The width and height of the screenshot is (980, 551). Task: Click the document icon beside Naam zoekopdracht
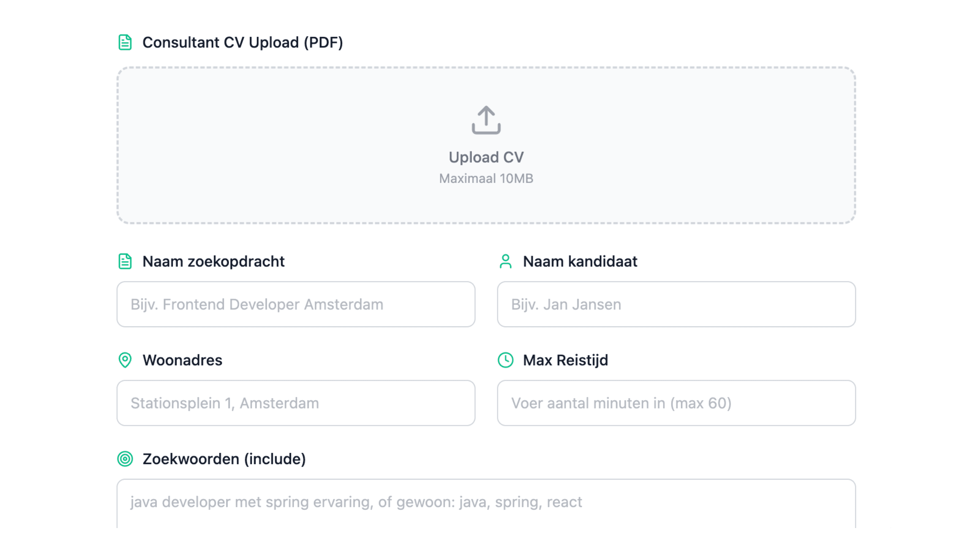125,261
